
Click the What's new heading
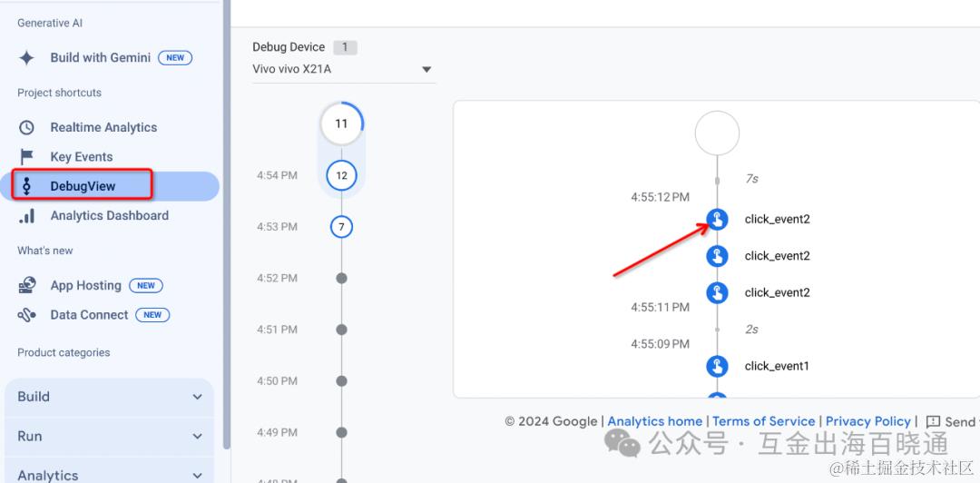45,251
